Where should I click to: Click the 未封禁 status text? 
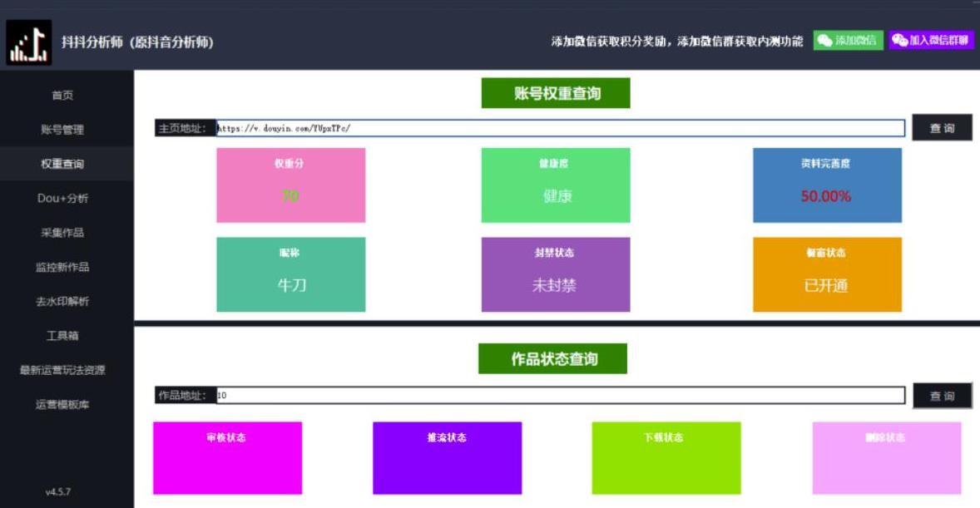pos(554,285)
